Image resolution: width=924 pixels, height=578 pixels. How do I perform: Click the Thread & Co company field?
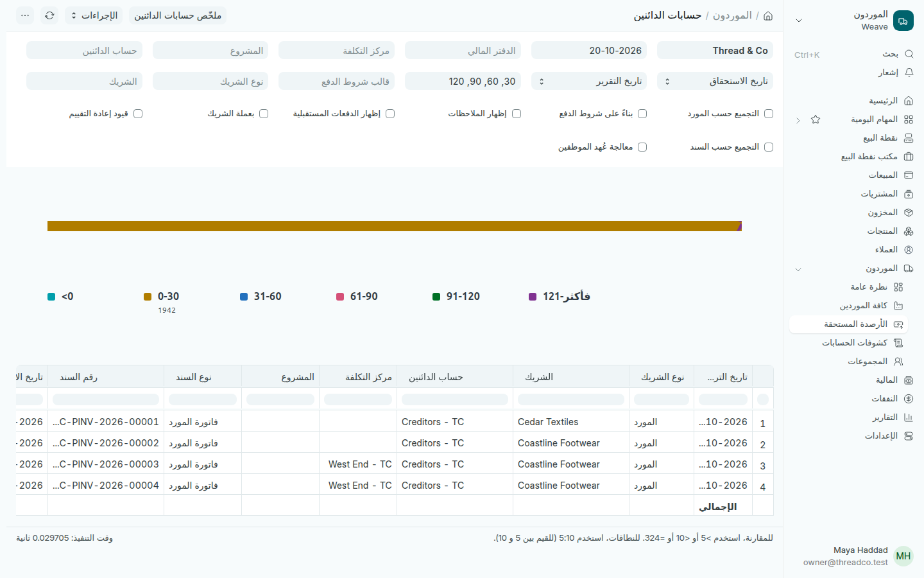715,51
